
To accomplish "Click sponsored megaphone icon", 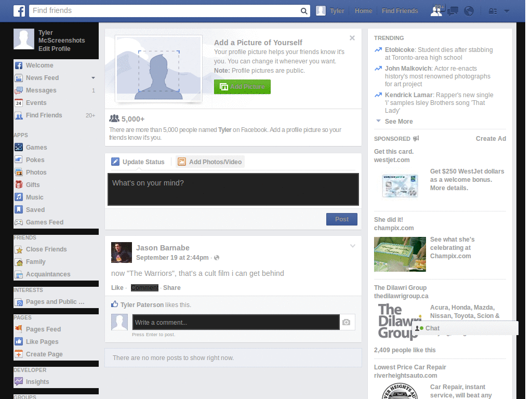I will tap(416, 138).
